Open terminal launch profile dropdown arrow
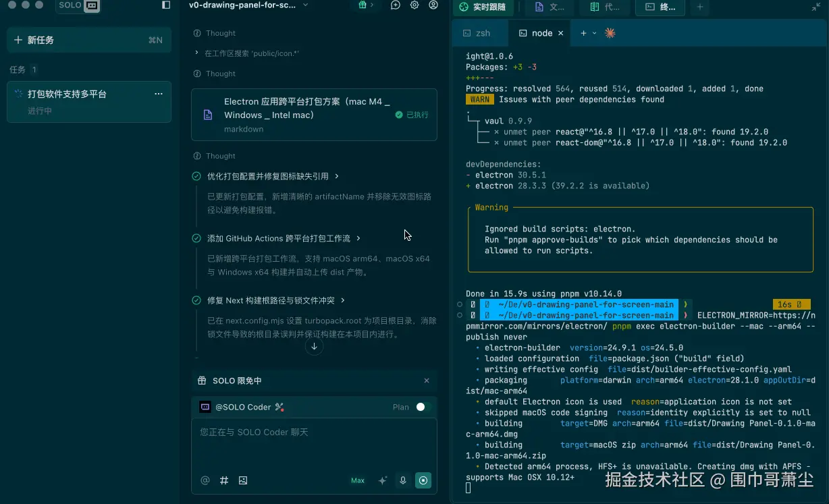Screen dimensions: 829x504 595,33
